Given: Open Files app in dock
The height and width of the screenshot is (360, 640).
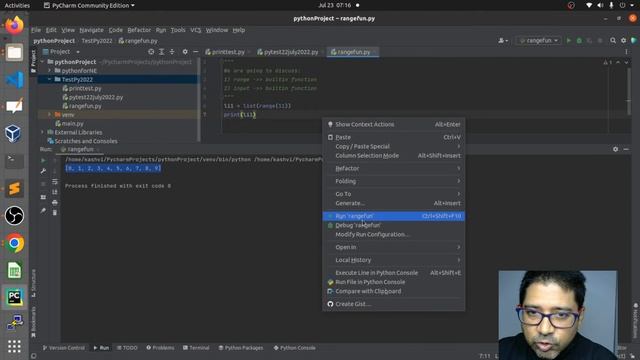Looking at the screenshot, I should point(14,53).
